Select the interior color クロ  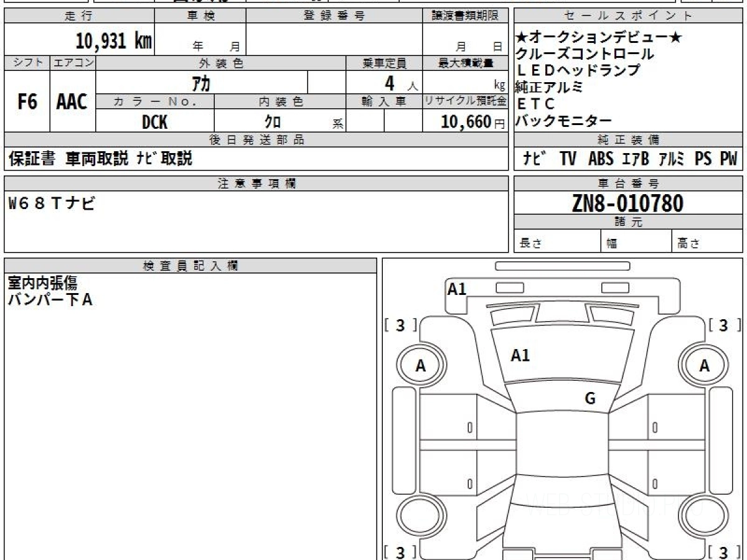click(x=272, y=122)
